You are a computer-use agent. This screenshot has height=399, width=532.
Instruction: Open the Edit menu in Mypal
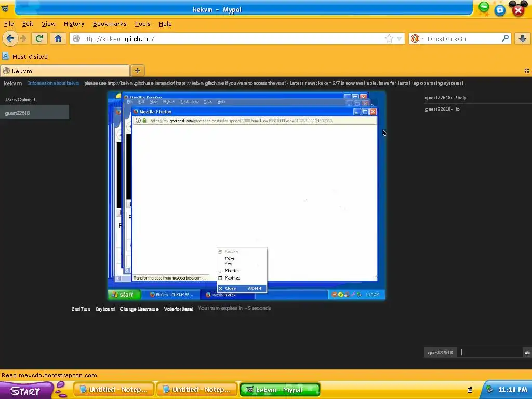[x=28, y=24]
